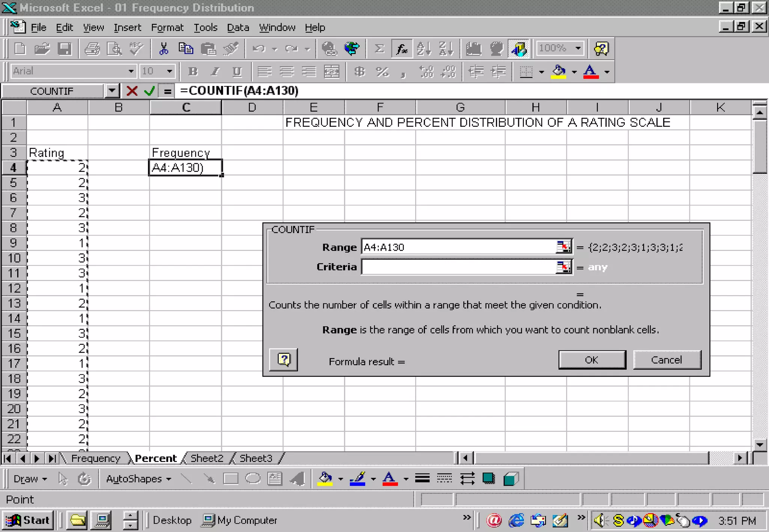This screenshot has width=769, height=532.
Task: Collapse dialog via Criteria field icon
Action: click(563, 267)
